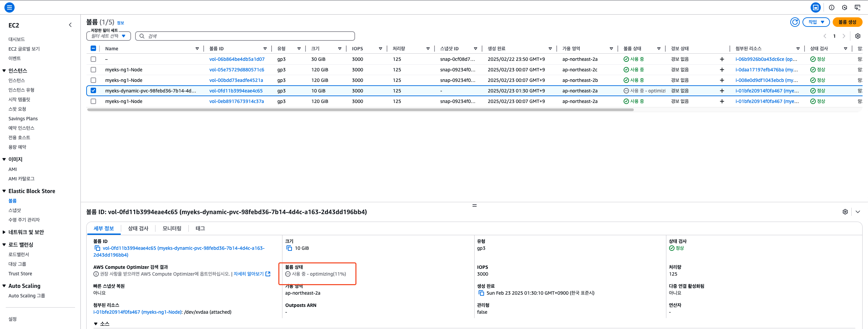Switch to 모니터링 tab
Image resolution: width=868 pixels, height=329 pixels.
click(172, 228)
